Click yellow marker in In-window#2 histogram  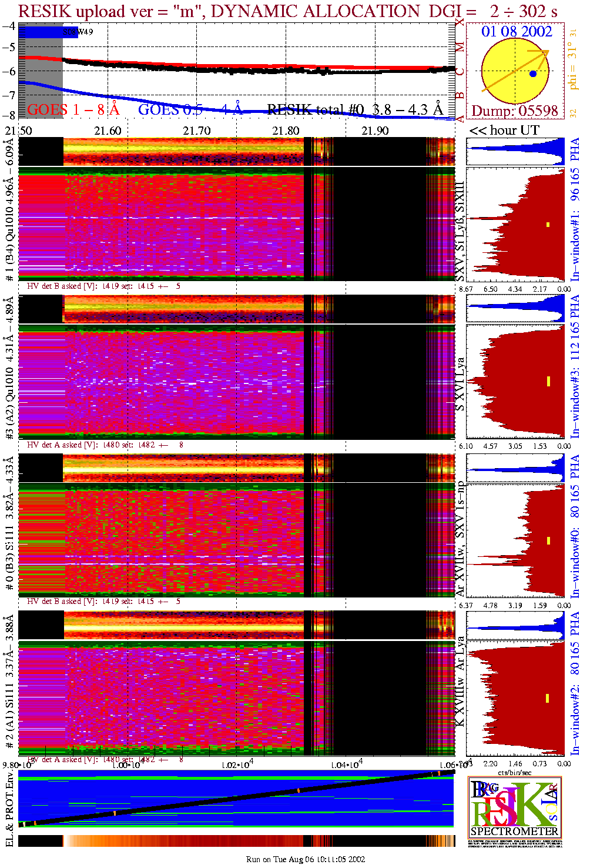[548, 698]
